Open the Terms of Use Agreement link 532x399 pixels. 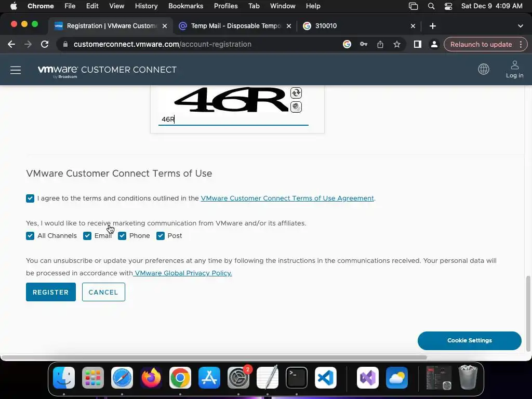tap(287, 198)
